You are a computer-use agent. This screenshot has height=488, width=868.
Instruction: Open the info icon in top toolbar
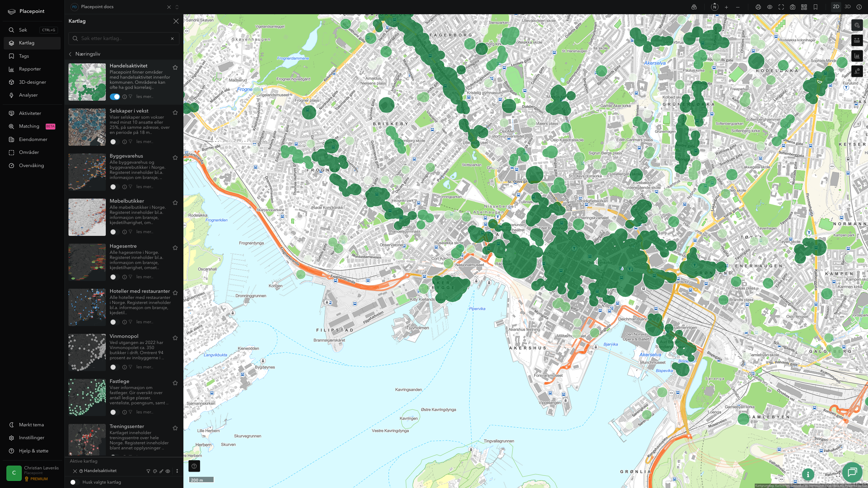(859, 7)
